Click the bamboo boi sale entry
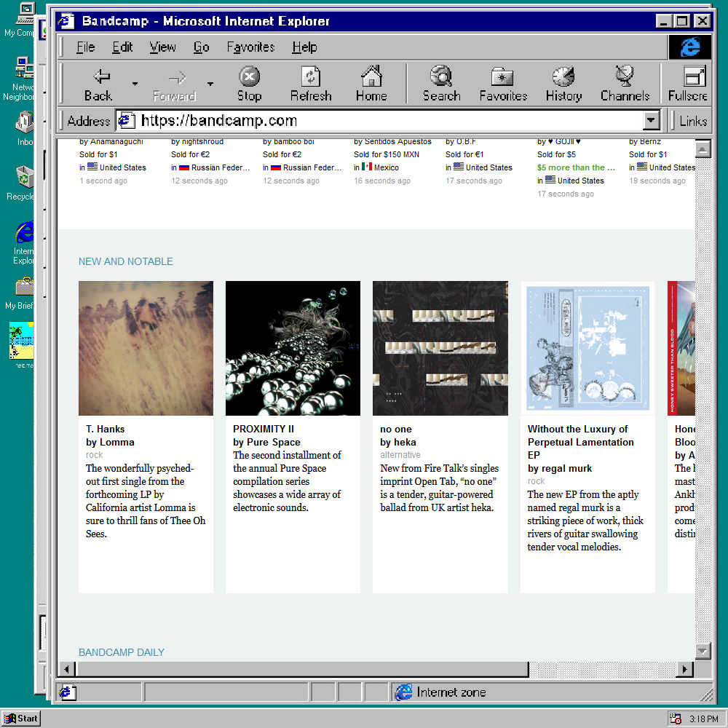 (x=302, y=161)
